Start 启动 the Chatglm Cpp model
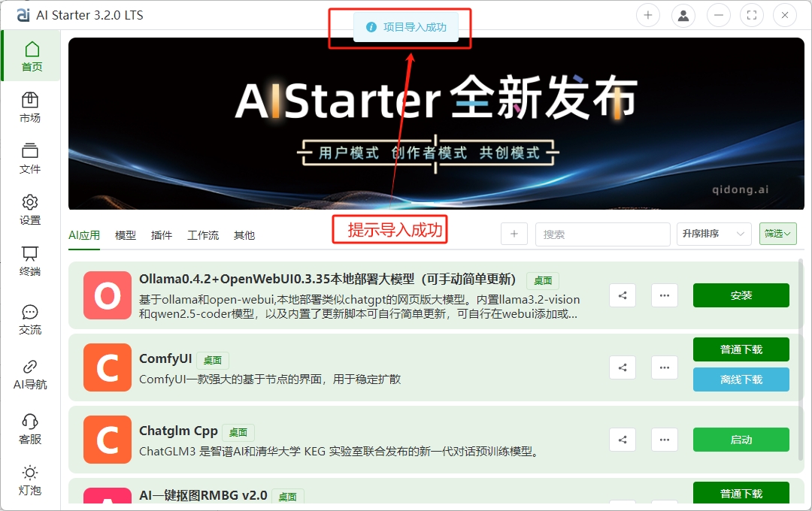 click(x=741, y=440)
